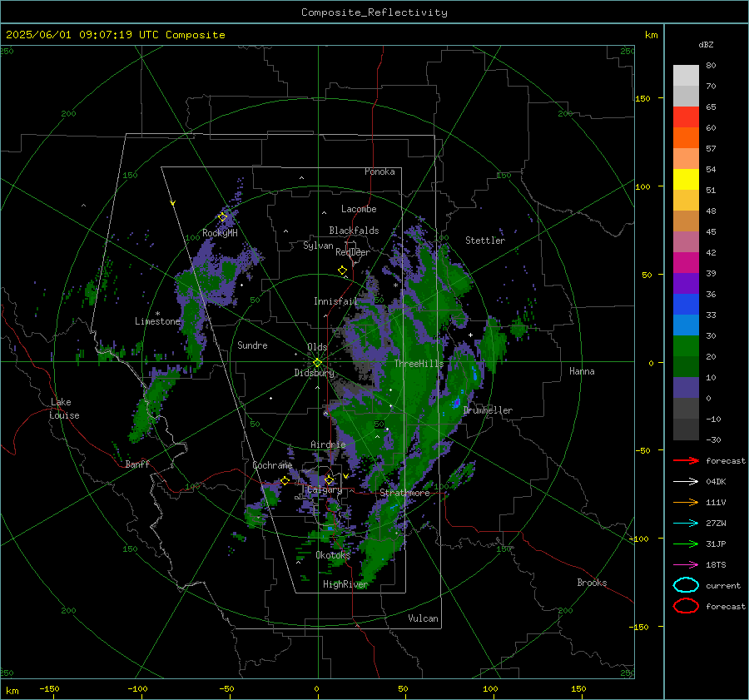Screen dimensions: 749x700
Task: Click the HighRiver map label
Action: point(345,584)
